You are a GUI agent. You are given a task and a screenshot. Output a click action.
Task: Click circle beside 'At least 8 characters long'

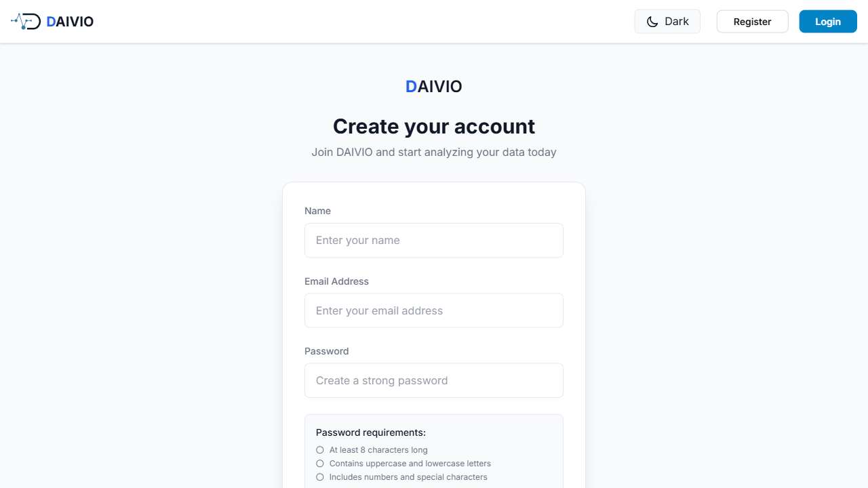pyautogui.click(x=320, y=450)
